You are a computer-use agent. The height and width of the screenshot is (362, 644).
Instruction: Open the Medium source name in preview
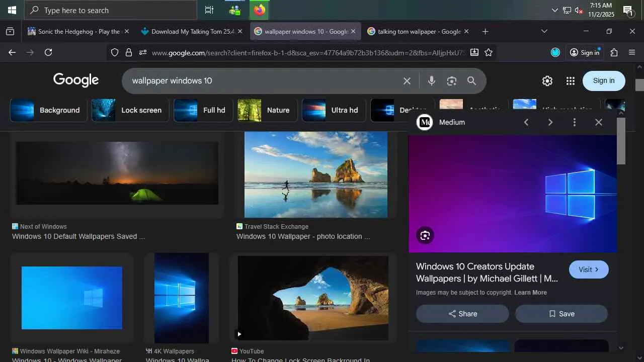click(x=452, y=122)
